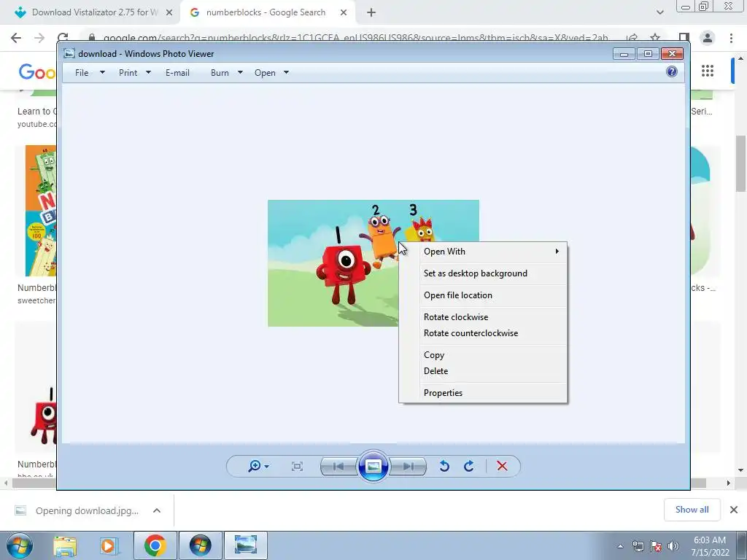Click E-mail in Photo Viewer toolbar
The height and width of the screenshot is (560, 747).
click(177, 73)
